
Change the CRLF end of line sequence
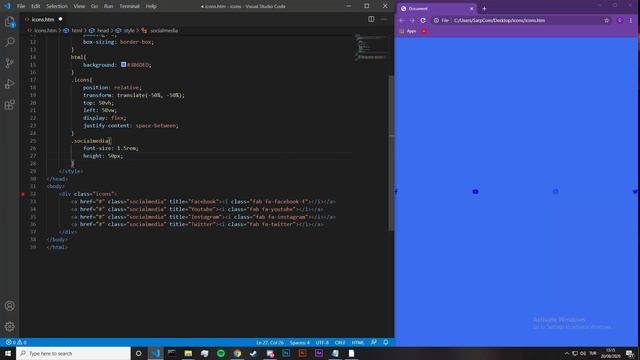[x=340, y=342]
